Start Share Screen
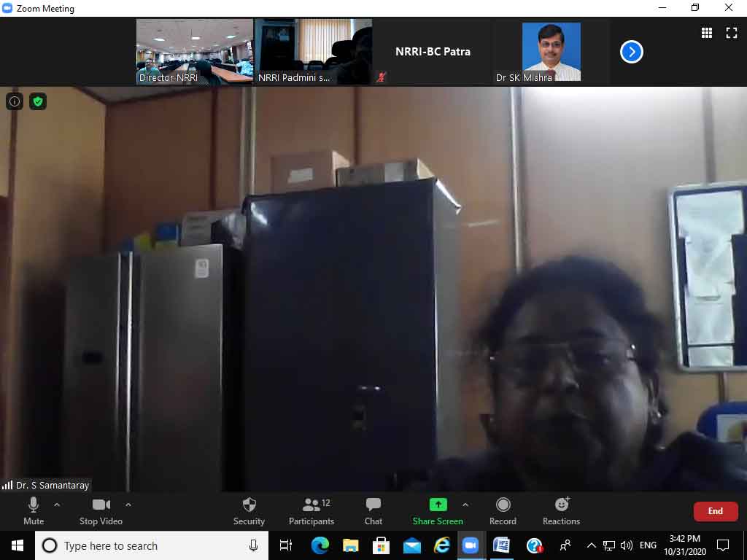The height and width of the screenshot is (560, 747). [438, 511]
